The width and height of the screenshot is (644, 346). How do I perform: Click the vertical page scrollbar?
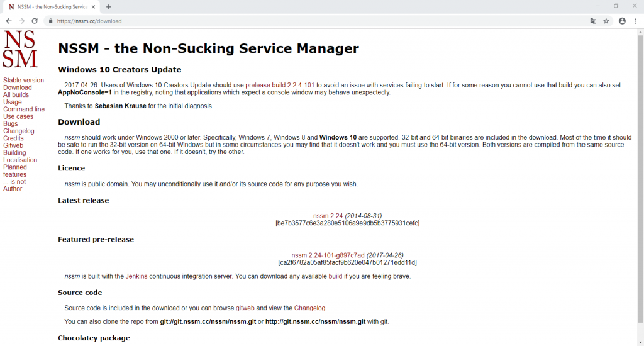tap(640, 179)
